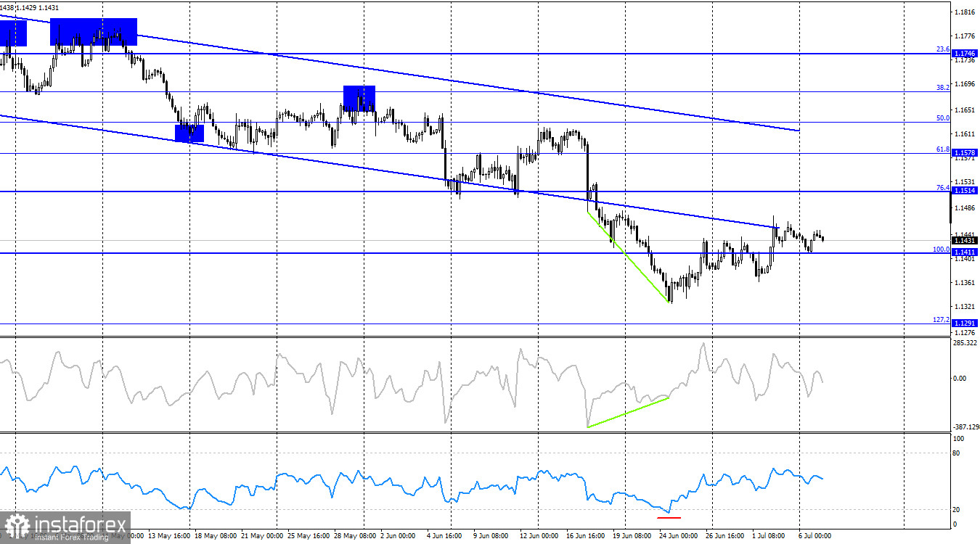Click the 285.322 oscillator scale value

click(x=966, y=342)
